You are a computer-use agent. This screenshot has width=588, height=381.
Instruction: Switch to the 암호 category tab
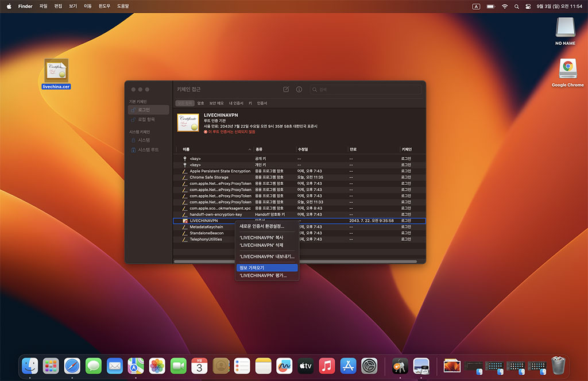(x=200, y=103)
